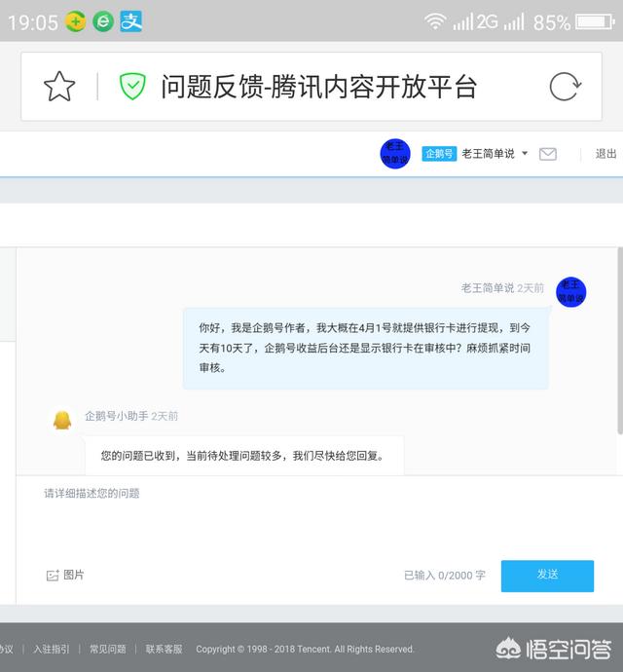Open the 联系客服 footer link
The height and width of the screenshot is (672, 623).
pos(165,649)
